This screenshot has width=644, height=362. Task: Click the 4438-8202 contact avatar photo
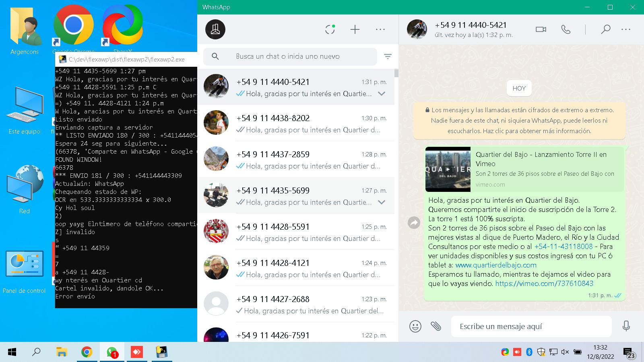216,123
